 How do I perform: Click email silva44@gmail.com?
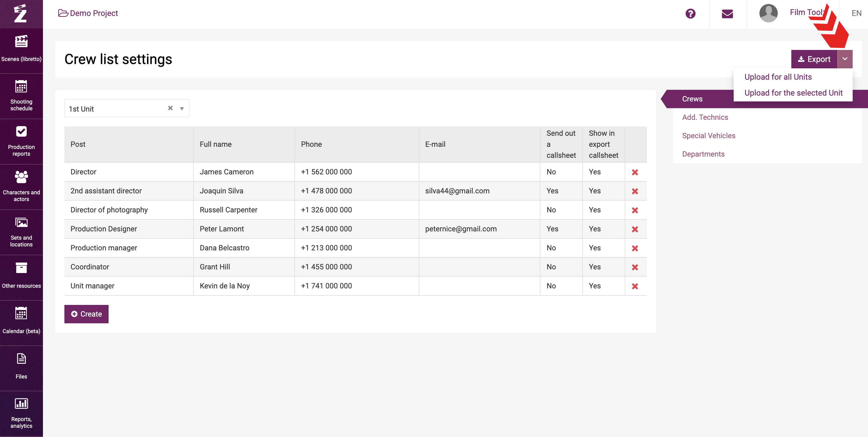pos(457,191)
